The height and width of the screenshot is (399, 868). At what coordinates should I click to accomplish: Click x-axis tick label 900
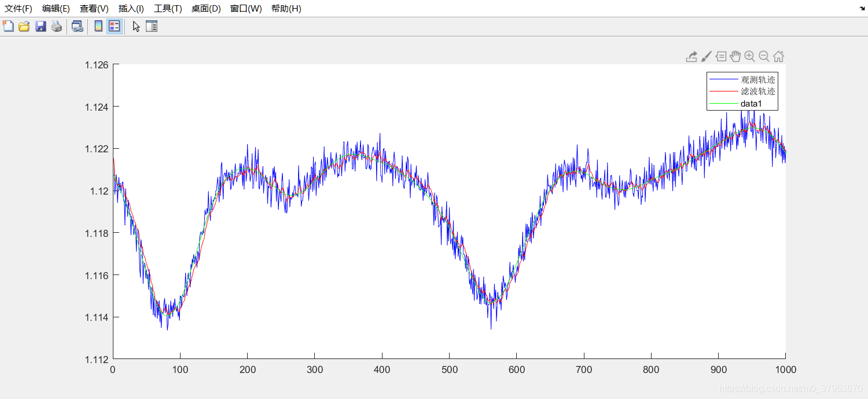coord(718,369)
